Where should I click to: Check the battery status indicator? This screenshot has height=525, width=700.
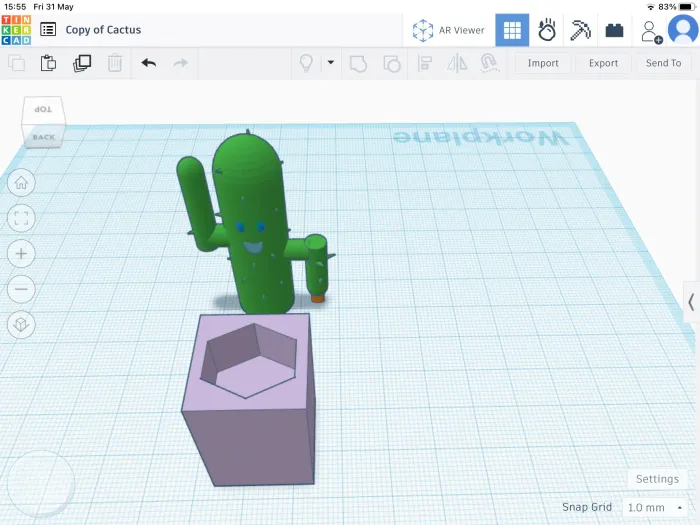click(688, 7)
